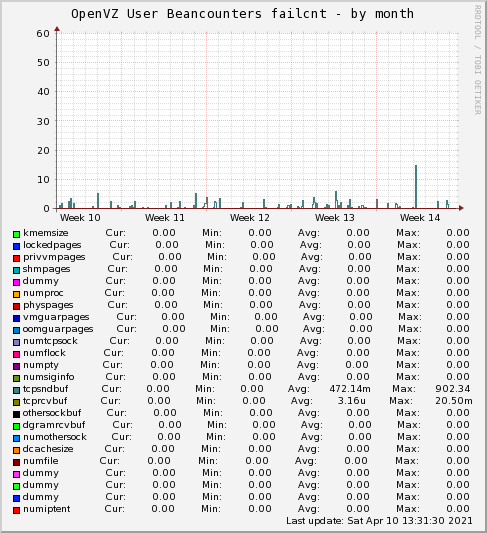The height and width of the screenshot is (533, 487).
Task: Click the y-axis value '60'
Action: 43,33
